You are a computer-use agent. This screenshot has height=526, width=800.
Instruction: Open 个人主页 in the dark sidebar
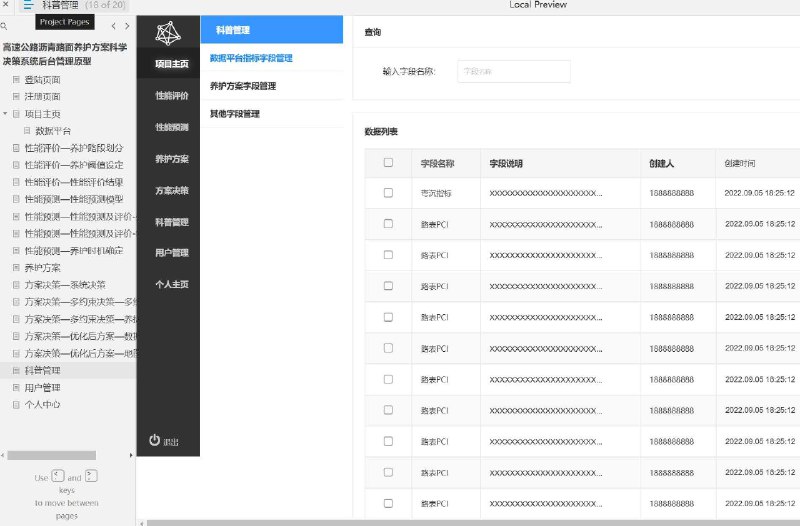(x=172, y=284)
